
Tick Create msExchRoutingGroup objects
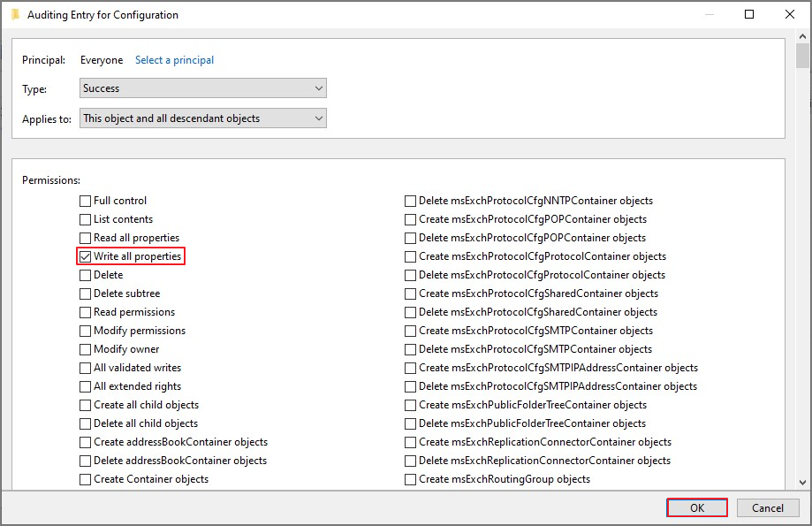[411, 479]
